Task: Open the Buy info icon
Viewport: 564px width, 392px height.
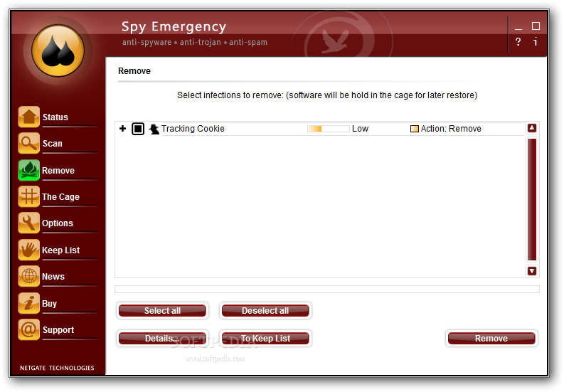Action: click(28, 303)
